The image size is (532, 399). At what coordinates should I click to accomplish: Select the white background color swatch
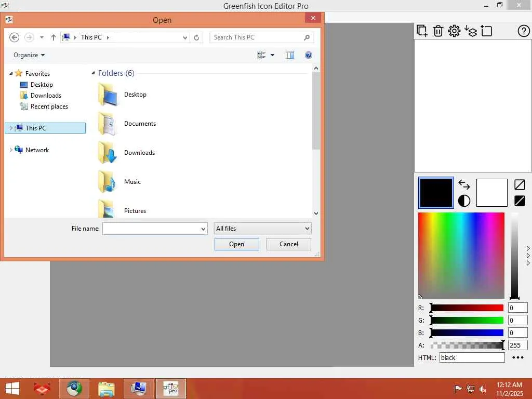click(491, 193)
